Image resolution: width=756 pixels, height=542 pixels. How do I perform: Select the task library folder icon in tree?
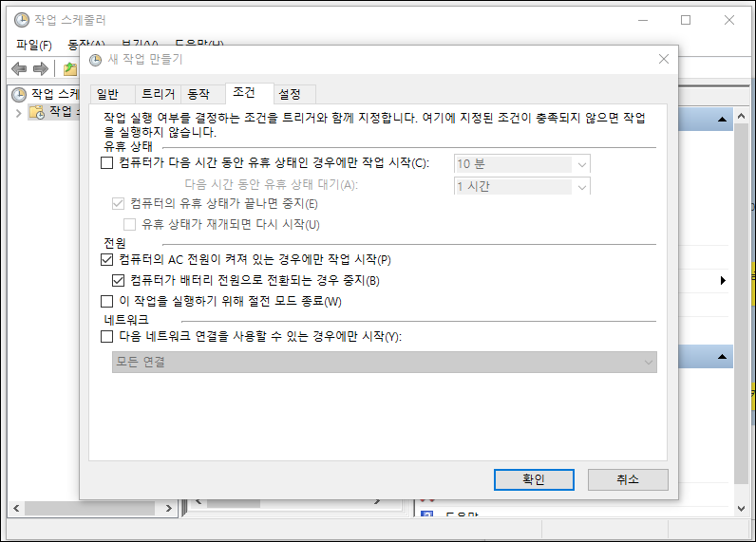coord(37,112)
